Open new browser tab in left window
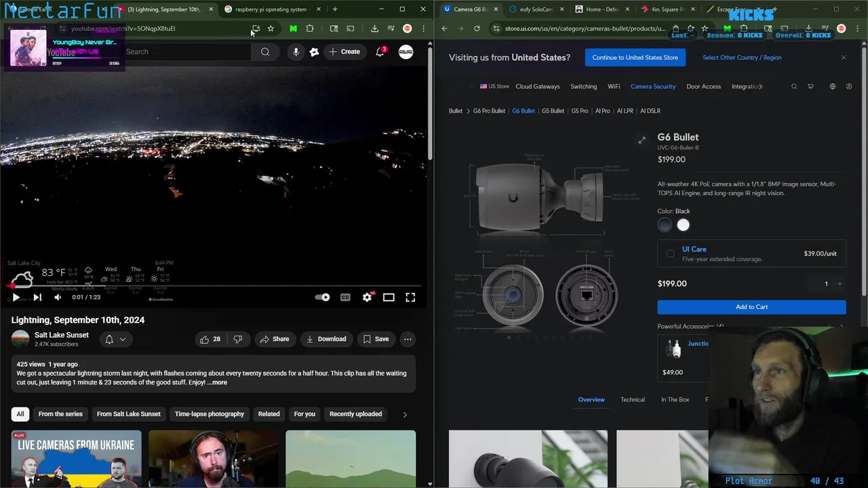The width and height of the screenshot is (868, 488). tap(335, 9)
